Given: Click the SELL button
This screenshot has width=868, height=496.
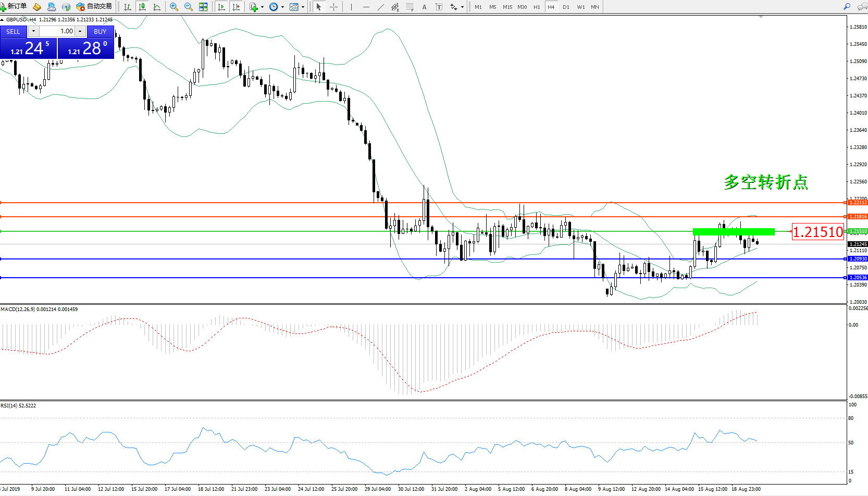Looking at the screenshot, I should 13,31.
